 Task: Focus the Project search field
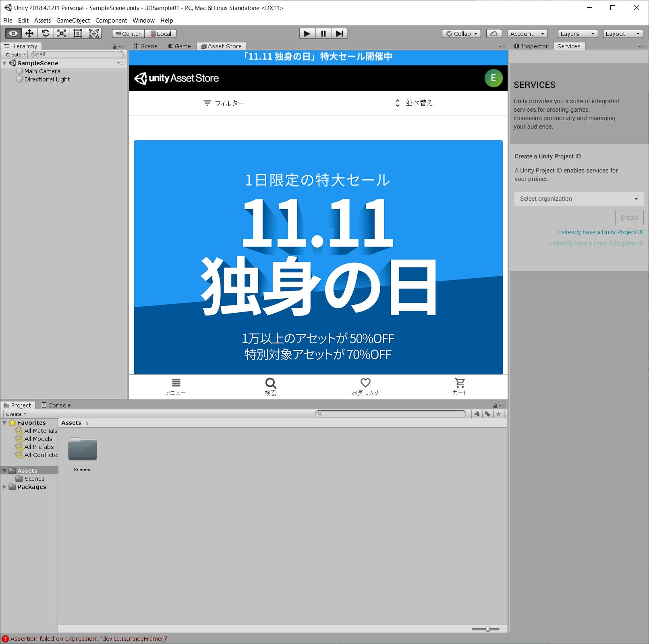coord(390,414)
